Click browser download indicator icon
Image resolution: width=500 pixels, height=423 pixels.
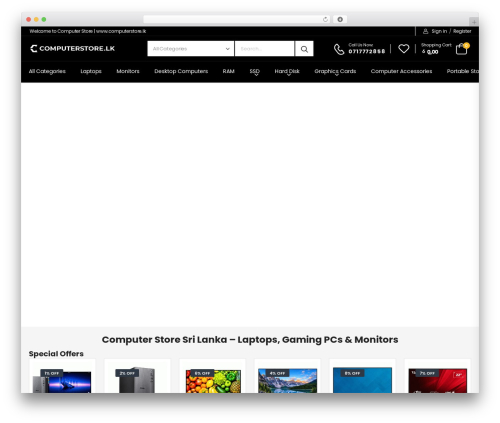pos(340,19)
